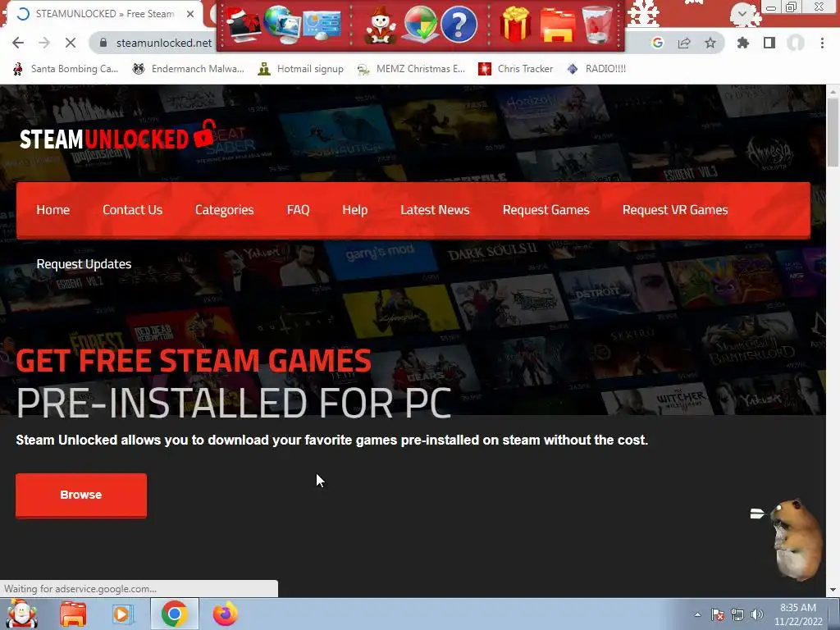Open the tab search dropdown arrow
840x630 pixels.
pos(742,13)
